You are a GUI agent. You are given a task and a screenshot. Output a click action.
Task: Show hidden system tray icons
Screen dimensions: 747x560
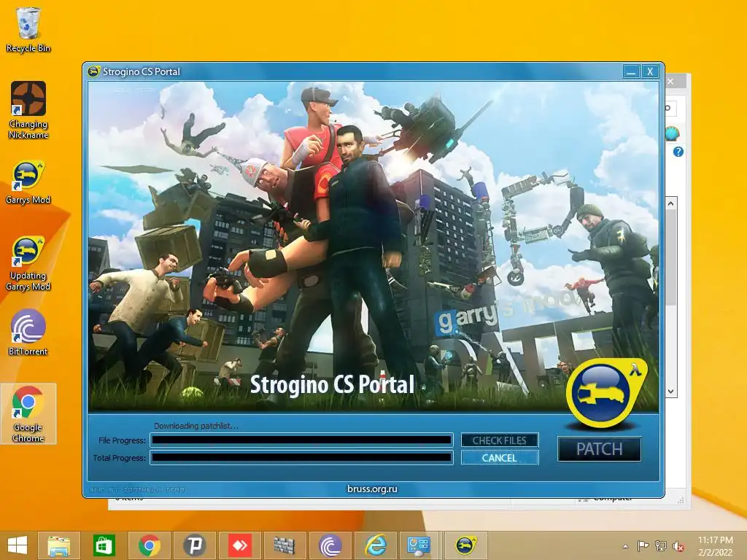(625, 546)
